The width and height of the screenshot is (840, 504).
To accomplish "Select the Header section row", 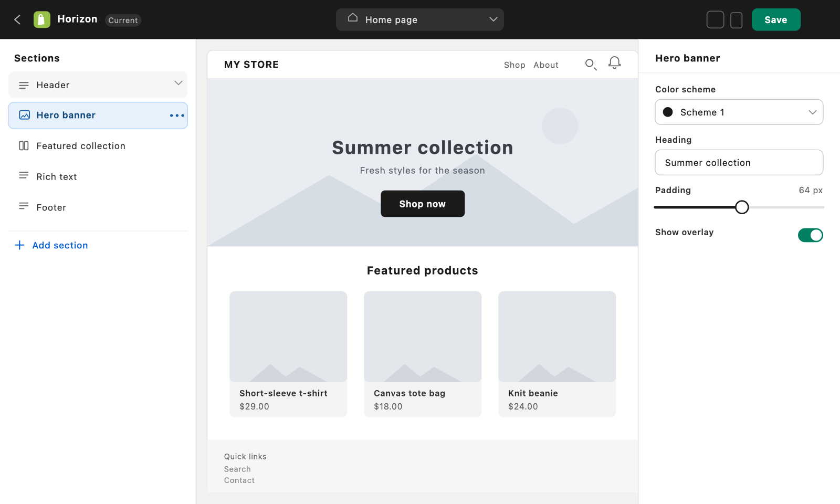I will point(98,85).
